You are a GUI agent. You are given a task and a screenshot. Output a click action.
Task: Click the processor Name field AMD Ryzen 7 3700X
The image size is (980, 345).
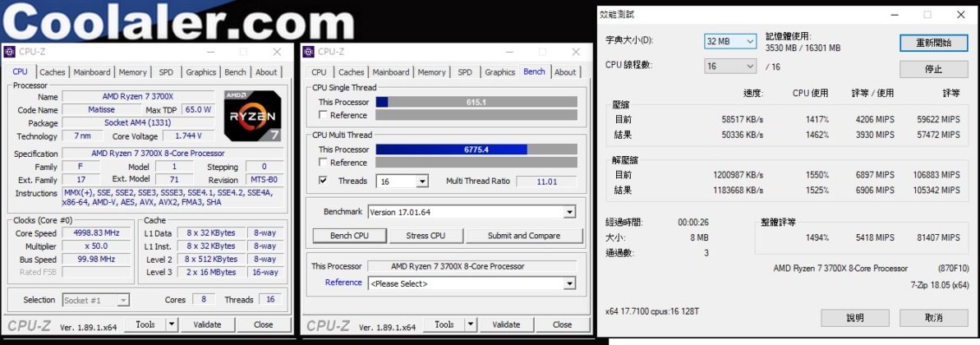pos(140,97)
